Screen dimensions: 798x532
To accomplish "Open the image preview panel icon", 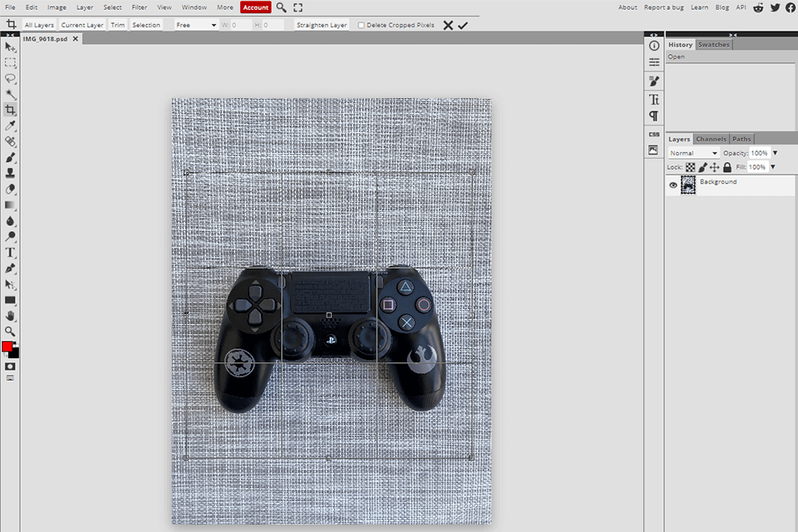I will pos(653,150).
